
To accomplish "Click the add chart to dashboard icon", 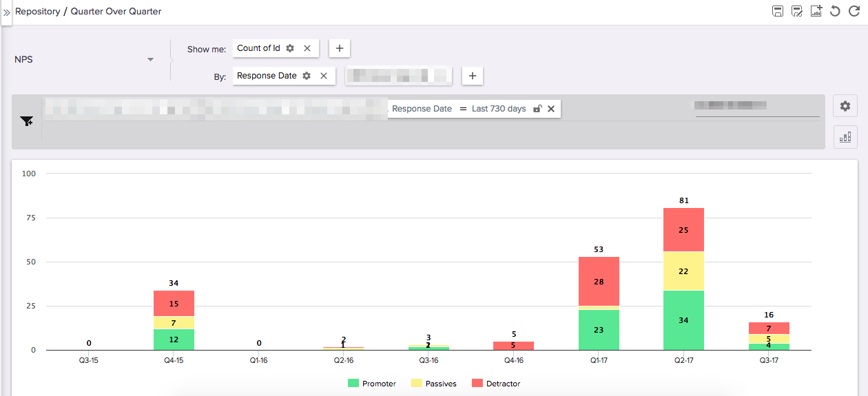I will 816,11.
